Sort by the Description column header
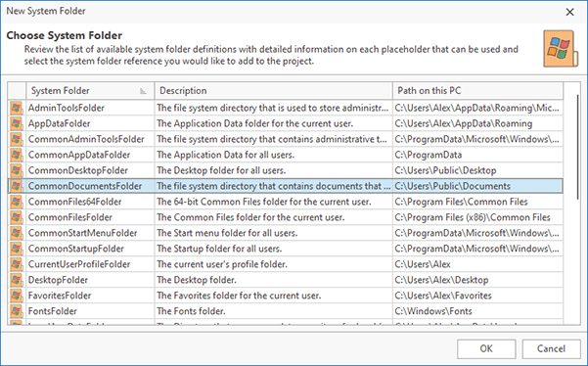Screen dimensions: 588x366 tap(273, 91)
